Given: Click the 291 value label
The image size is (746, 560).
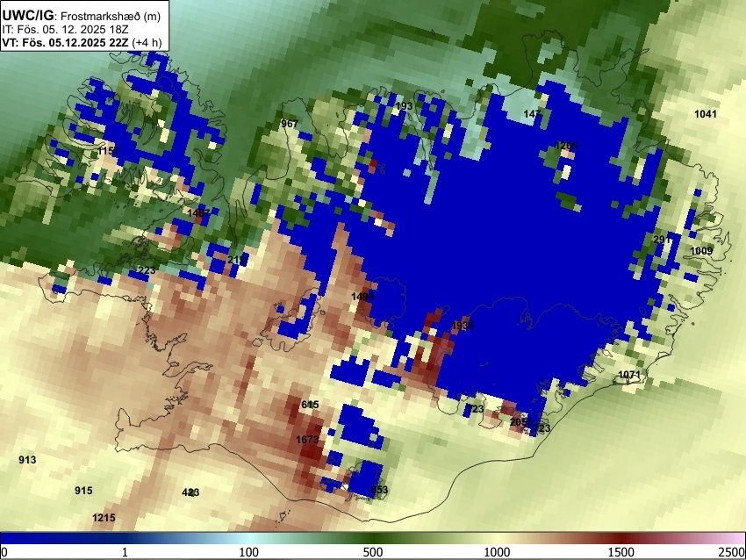Looking at the screenshot, I should (662, 240).
